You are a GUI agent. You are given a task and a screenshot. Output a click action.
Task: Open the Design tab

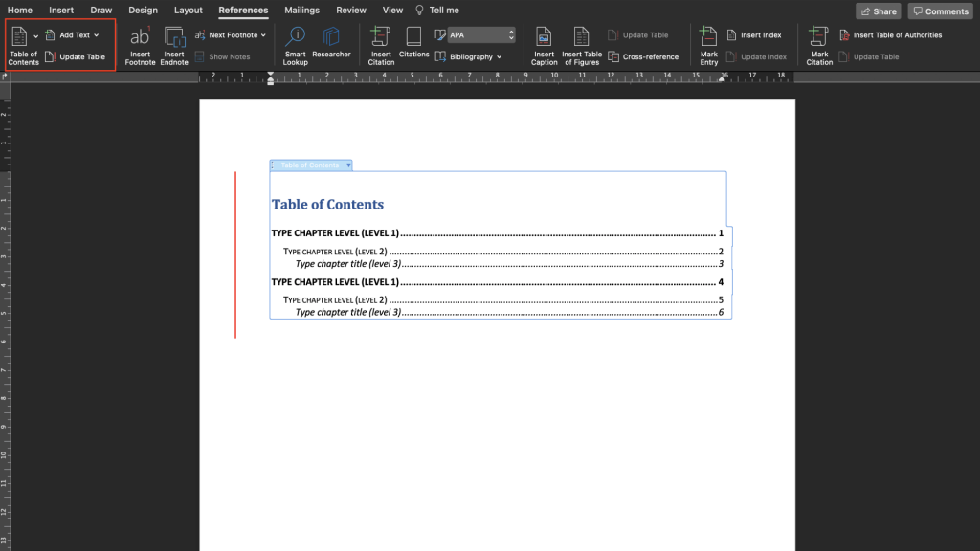coord(144,10)
